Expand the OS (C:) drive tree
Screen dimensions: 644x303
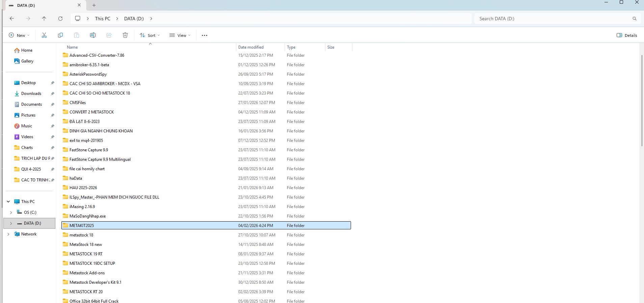click(x=11, y=212)
